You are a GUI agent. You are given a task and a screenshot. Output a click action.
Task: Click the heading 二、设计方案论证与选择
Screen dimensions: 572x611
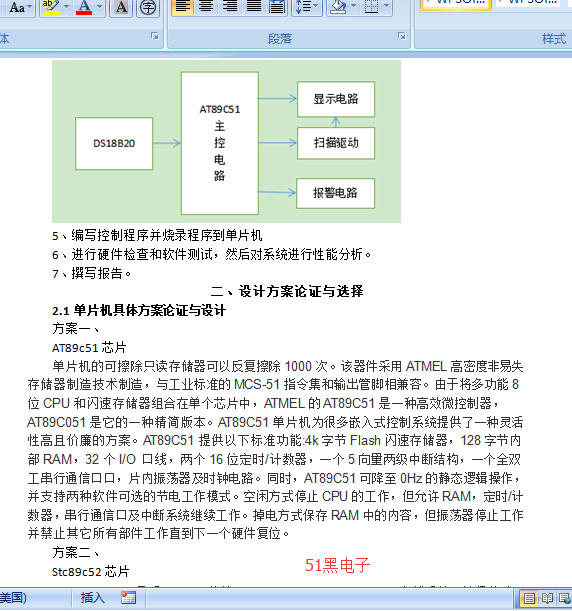click(287, 291)
